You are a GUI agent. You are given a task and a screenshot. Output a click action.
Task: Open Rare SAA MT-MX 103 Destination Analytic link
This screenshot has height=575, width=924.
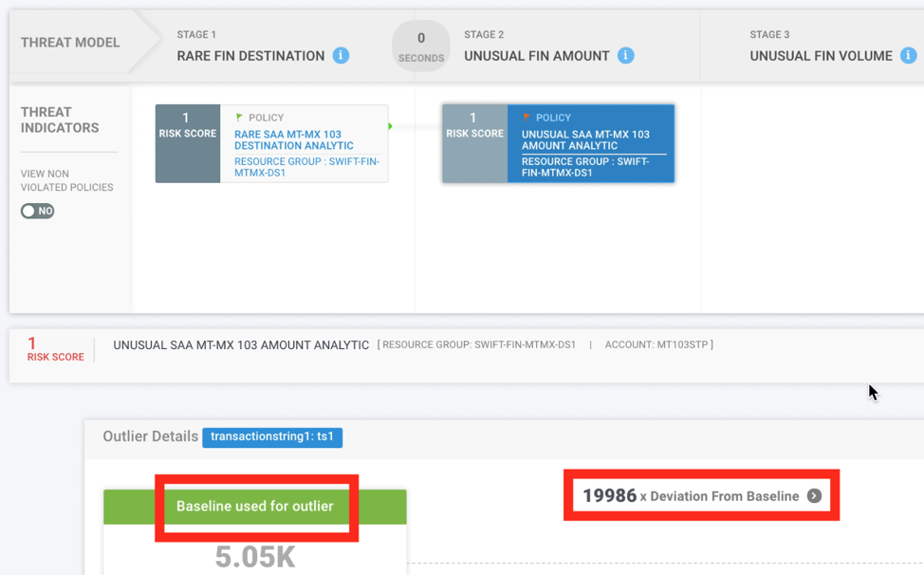pyautogui.click(x=294, y=140)
